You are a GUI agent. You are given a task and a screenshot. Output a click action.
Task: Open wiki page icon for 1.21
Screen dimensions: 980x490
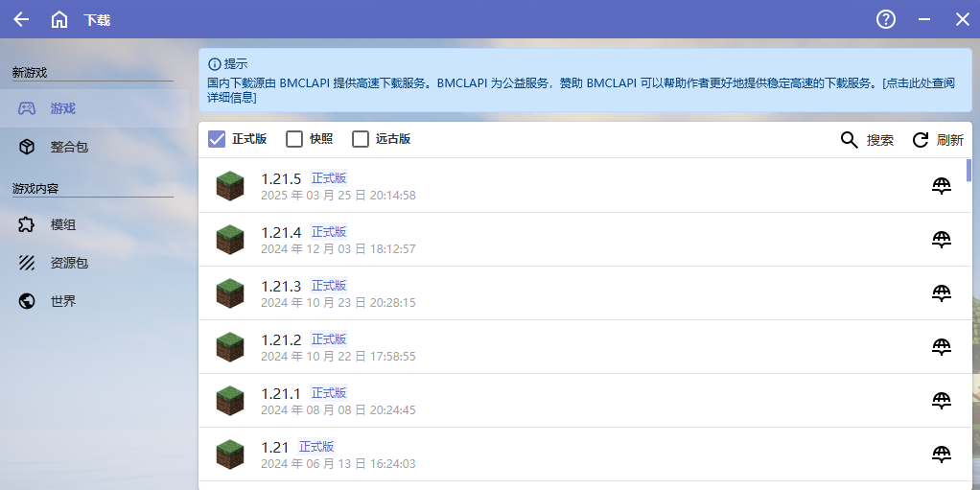[x=942, y=455]
